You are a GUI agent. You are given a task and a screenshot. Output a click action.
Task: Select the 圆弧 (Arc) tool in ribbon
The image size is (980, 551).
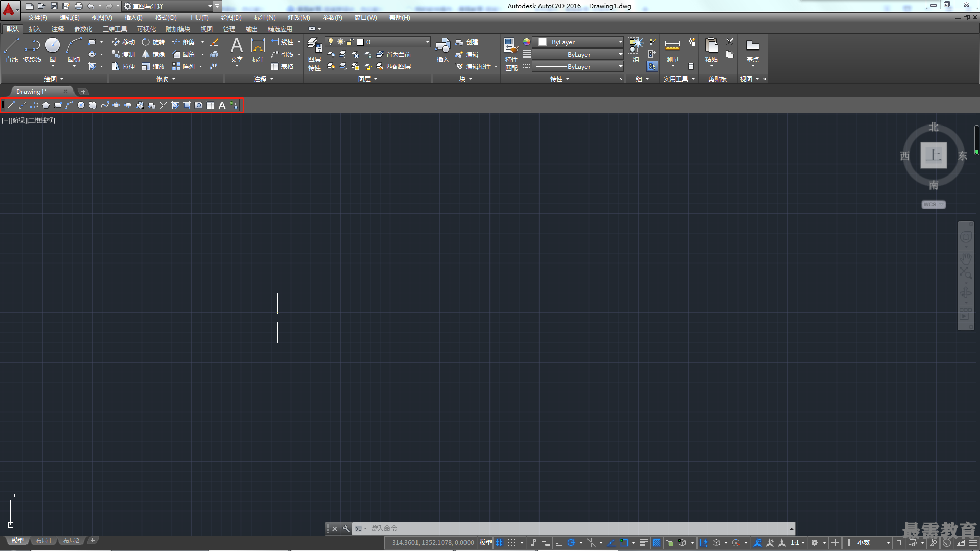coord(74,50)
